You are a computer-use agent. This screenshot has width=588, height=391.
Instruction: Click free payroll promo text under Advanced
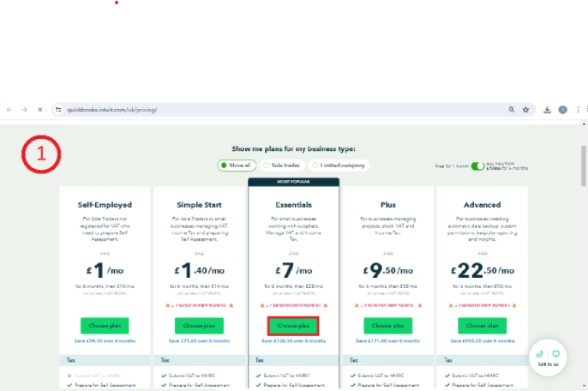coord(483,305)
